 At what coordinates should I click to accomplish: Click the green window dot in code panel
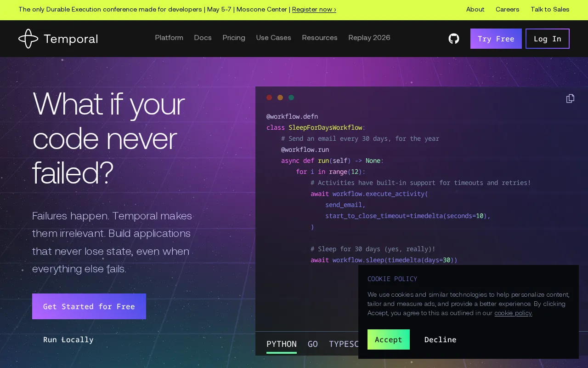pyautogui.click(x=291, y=98)
